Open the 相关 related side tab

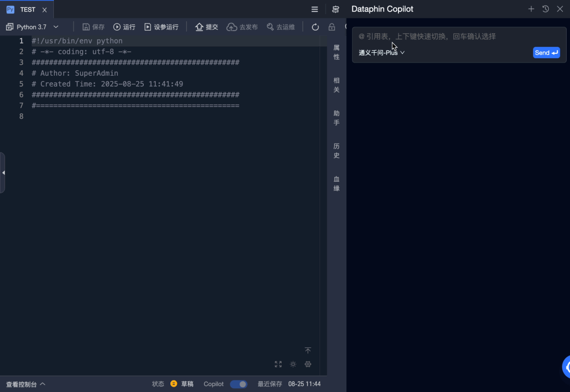tap(336, 85)
